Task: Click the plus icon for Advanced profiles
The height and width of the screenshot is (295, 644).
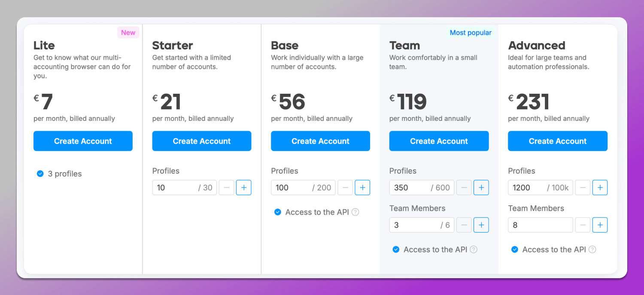Action: point(600,187)
